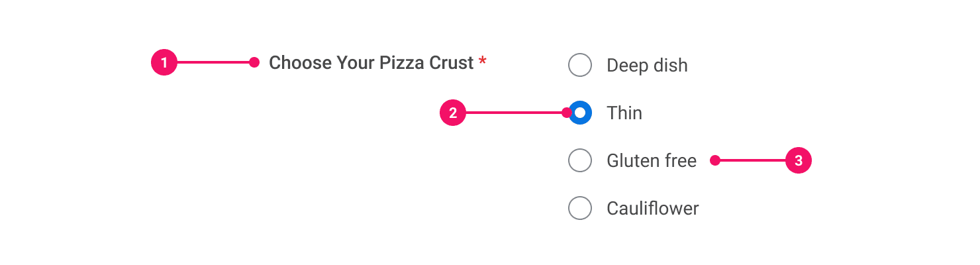Viewport: 980px width, 265px height.
Task: Click the 'Cauliflower' option label text
Action: [653, 208]
